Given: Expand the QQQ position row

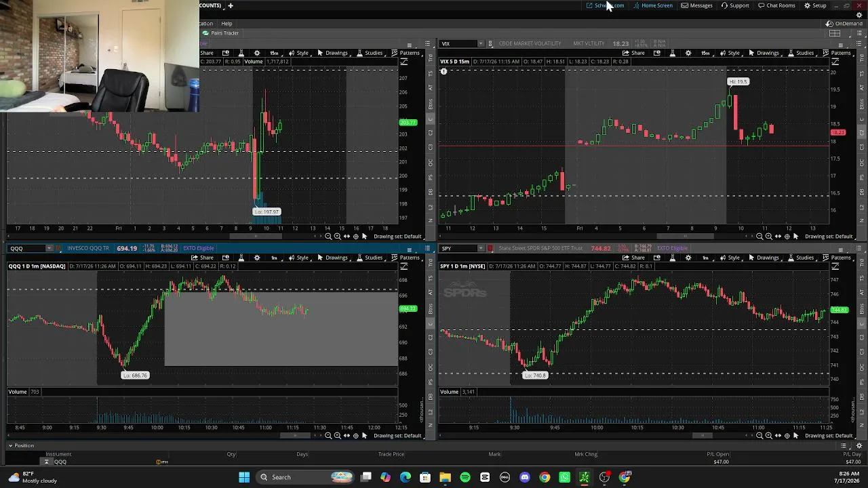Looking at the screenshot, I should (46, 462).
